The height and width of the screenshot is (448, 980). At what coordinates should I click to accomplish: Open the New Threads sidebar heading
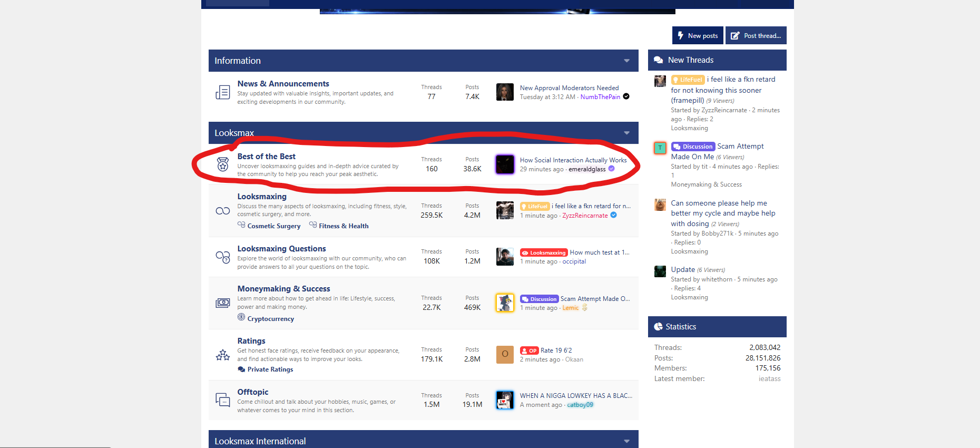(691, 60)
